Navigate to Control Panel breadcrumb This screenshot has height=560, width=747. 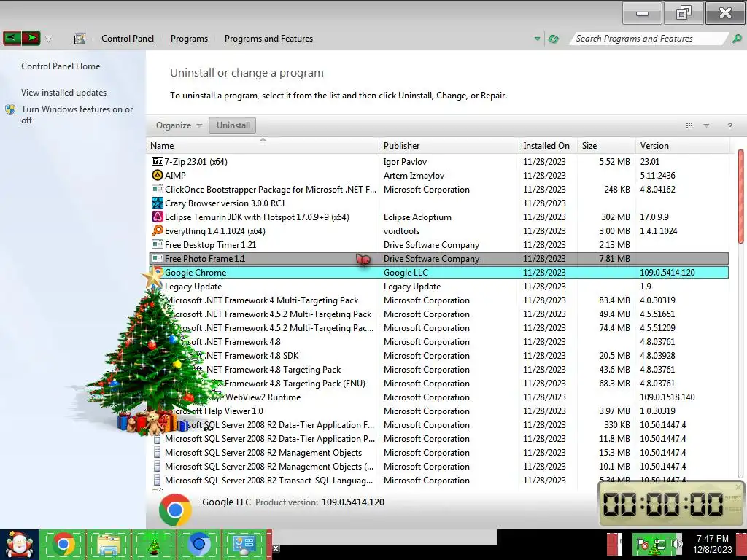pyautogui.click(x=127, y=39)
